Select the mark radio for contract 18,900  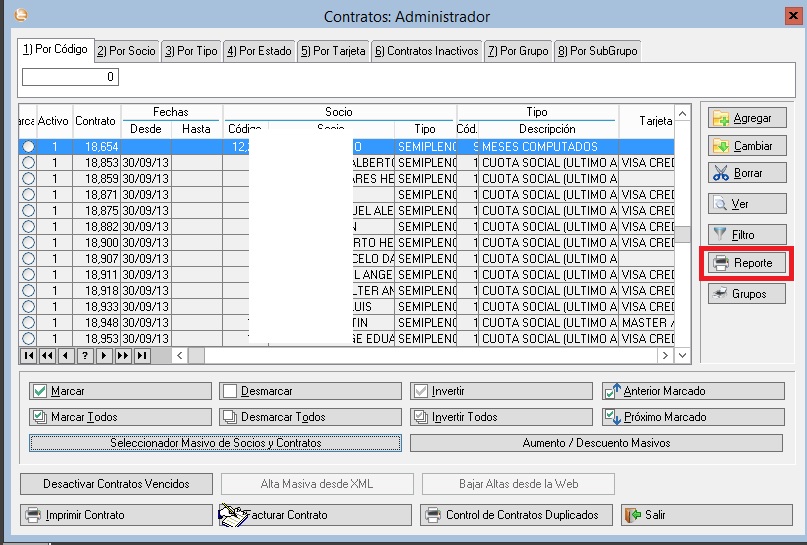click(28, 243)
